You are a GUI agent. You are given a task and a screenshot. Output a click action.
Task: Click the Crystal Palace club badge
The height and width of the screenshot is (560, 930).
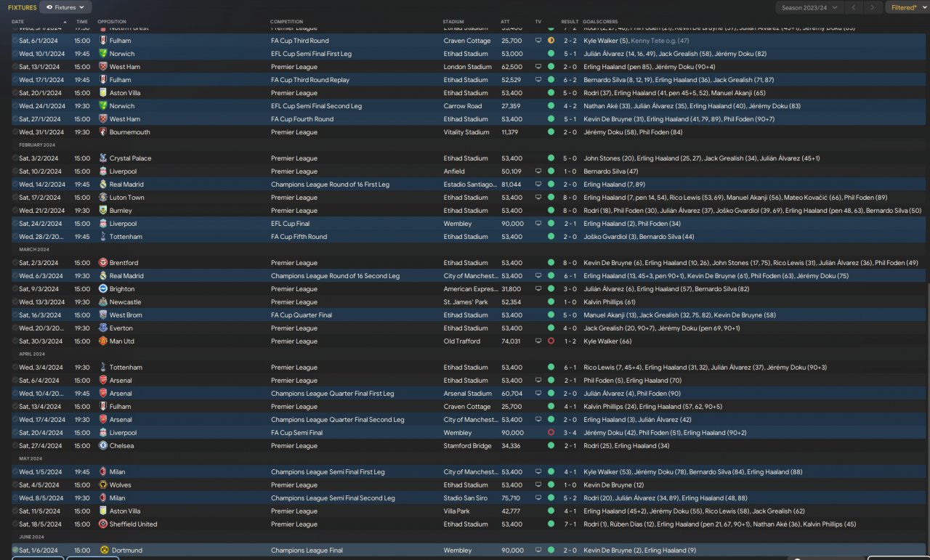point(102,158)
